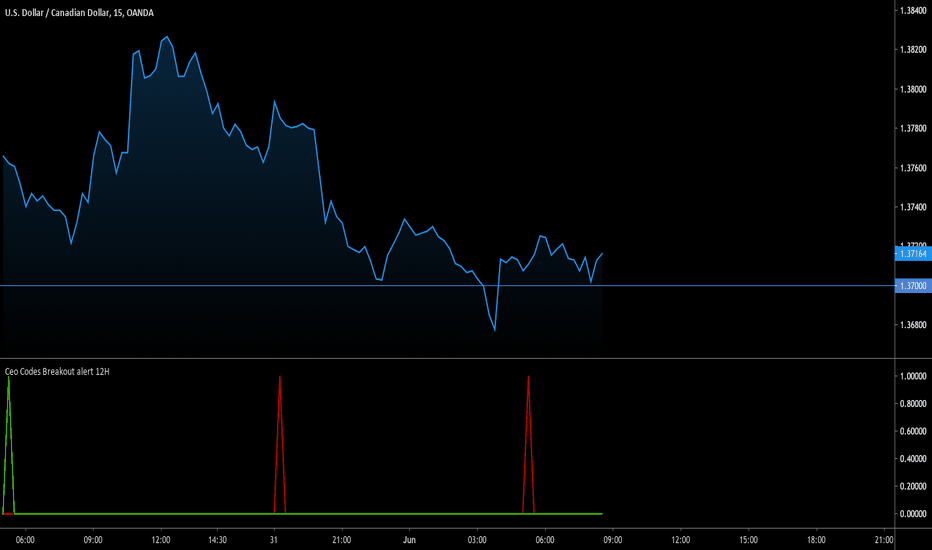Click the green spike in indicator pane
The width and height of the screenshot is (932, 550).
click(x=8, y=445)
